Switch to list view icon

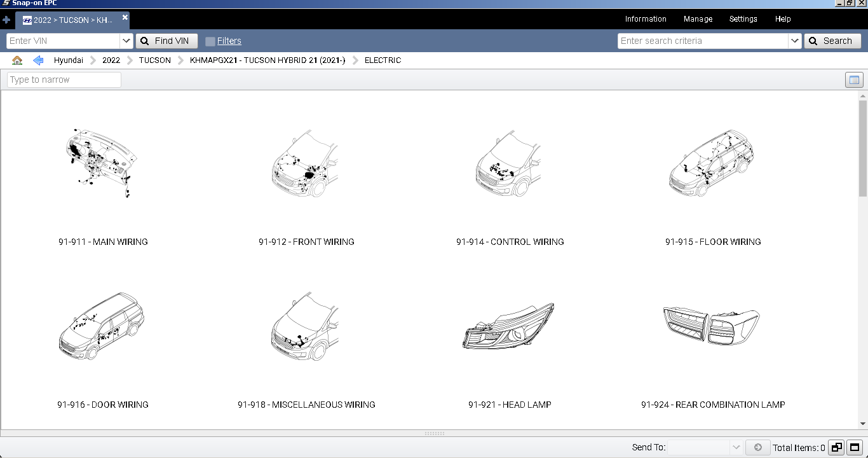pyautogui.click(x=854, y=80)
